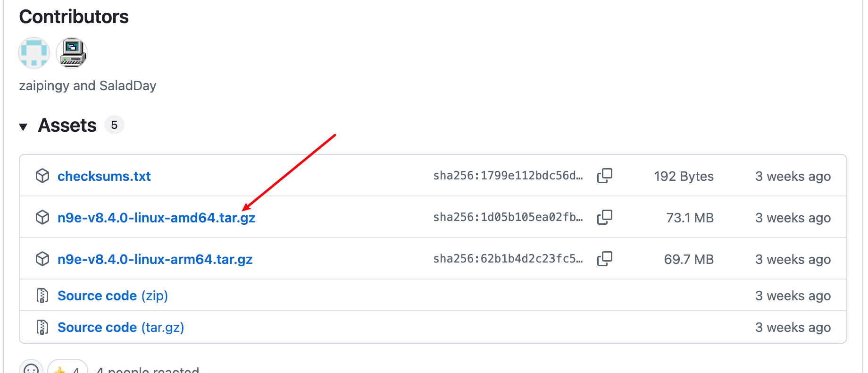Copy sha256 hash of amd64 tarball
Screen dimensions: 868x373
coord(604,217)
